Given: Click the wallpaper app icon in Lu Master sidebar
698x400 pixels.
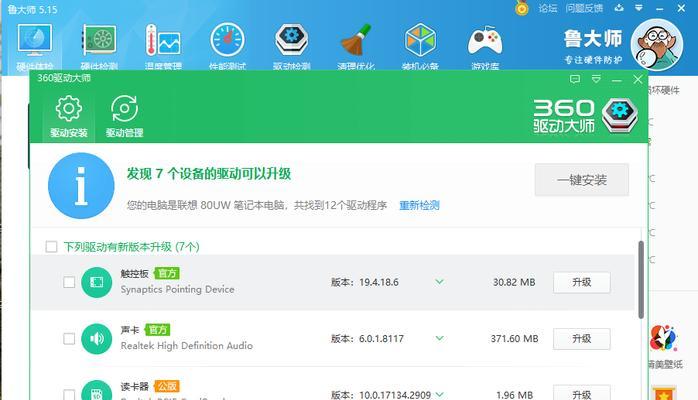Looking at the screenshot, I should [x=663, y=338].
